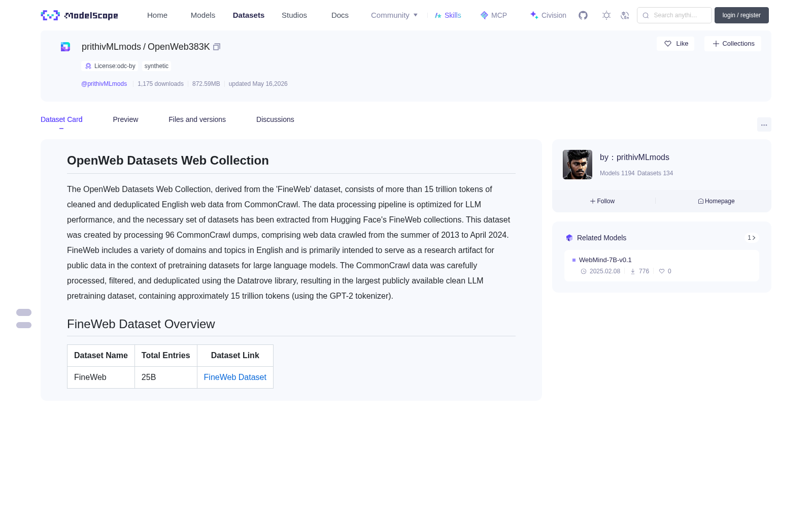Open the Files and versions tab
The image size is (812, 508).
click(x=197, y=119)
